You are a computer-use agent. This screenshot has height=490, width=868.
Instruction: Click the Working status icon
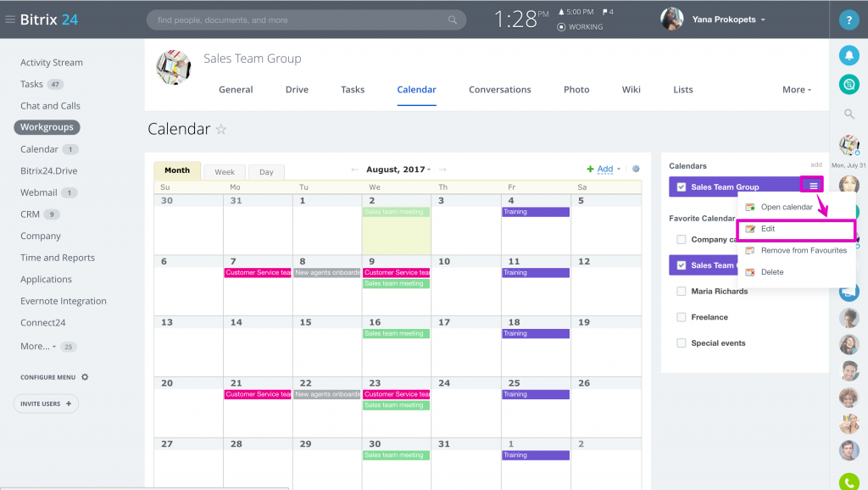[561, 26]
